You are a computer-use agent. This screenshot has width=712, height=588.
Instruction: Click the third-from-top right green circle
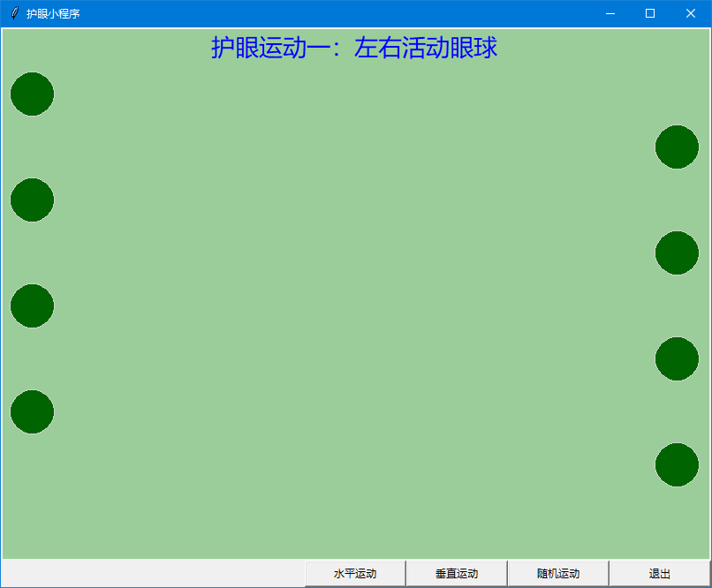coord(677,358)
